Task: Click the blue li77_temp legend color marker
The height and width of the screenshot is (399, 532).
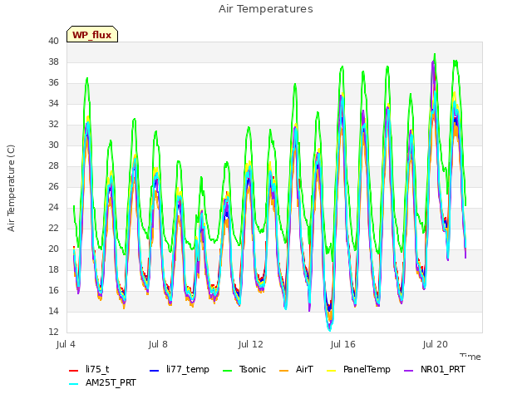Action: pyautogui.click(x=155, y=370)
